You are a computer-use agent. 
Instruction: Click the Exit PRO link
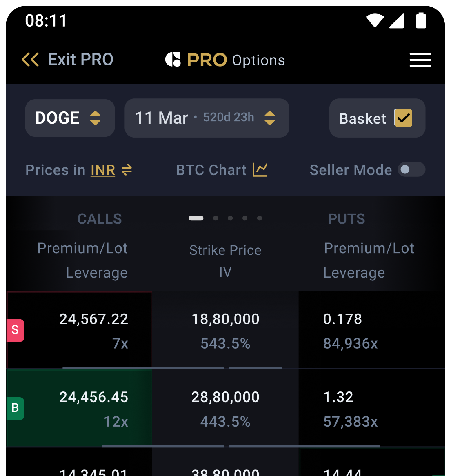click(x=80, y=60)
